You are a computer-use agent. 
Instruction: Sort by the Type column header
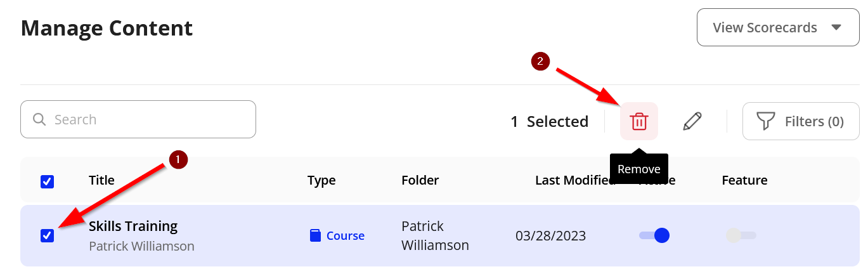(x=321, y=180)
